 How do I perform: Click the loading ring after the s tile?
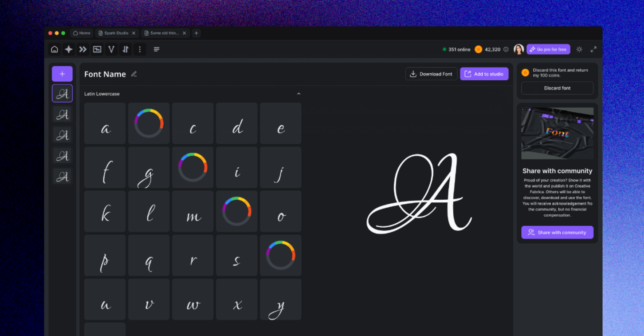[x=281, y=255]
